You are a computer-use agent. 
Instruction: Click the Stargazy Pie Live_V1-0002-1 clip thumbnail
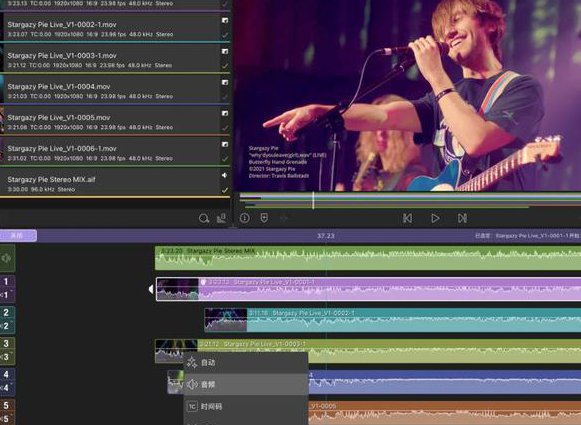(x=226, y=320)
